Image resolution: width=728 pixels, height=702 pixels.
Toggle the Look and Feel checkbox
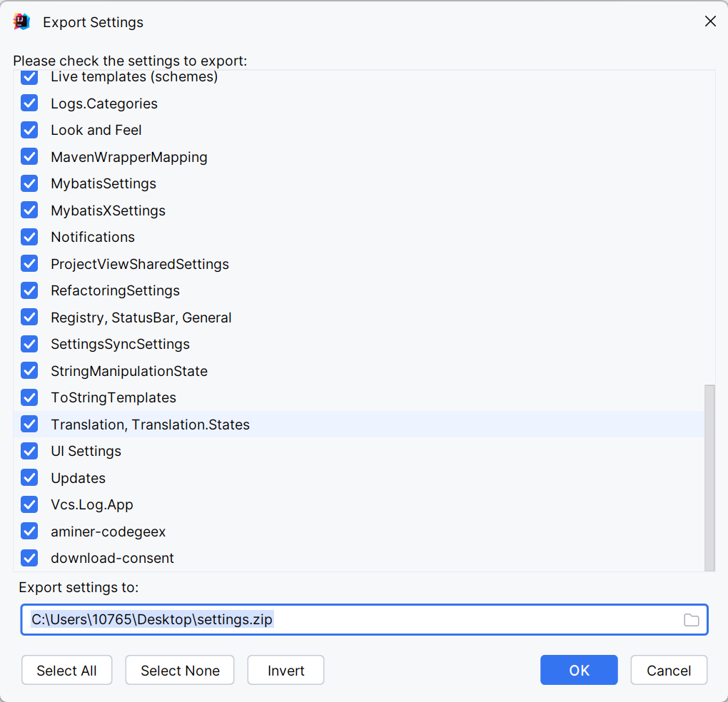pos(29,130)
